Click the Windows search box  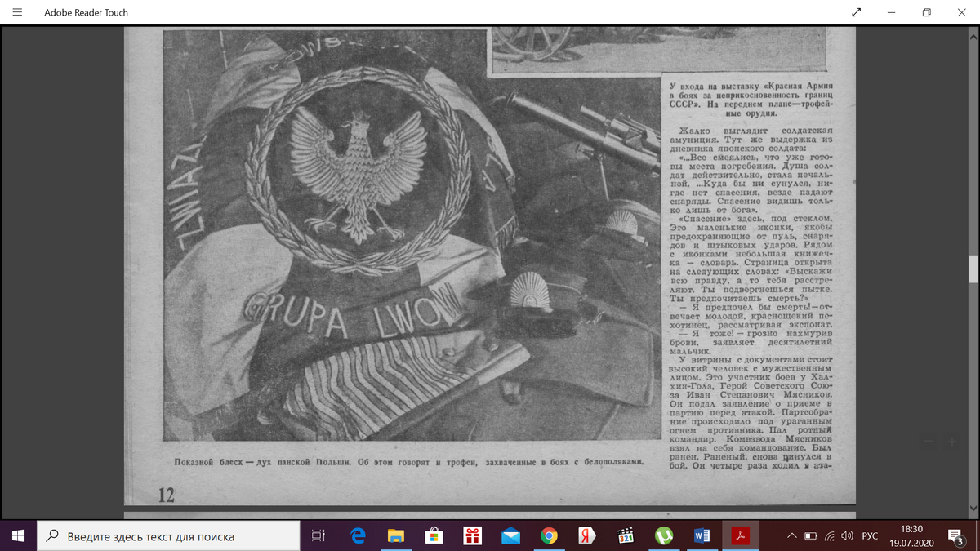169,536
